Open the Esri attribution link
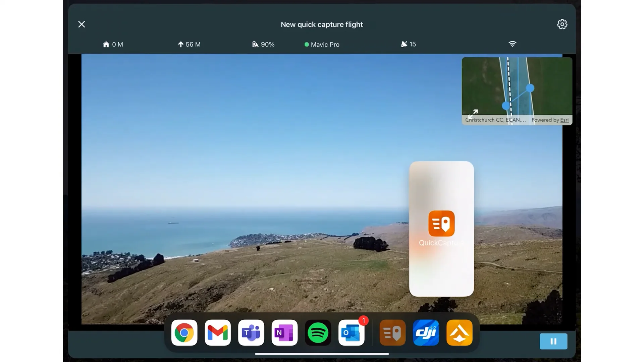 click(564, 120)
